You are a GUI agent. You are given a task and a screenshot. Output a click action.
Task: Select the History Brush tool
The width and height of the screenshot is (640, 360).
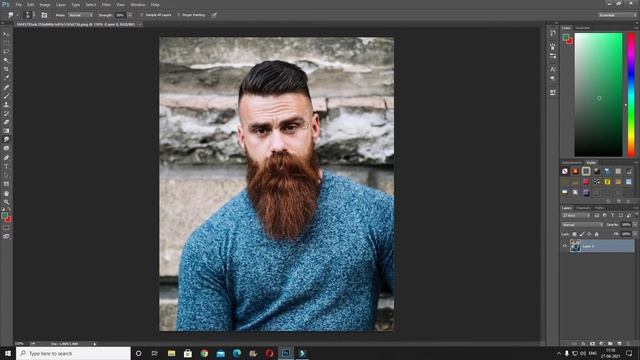(6, 113)
